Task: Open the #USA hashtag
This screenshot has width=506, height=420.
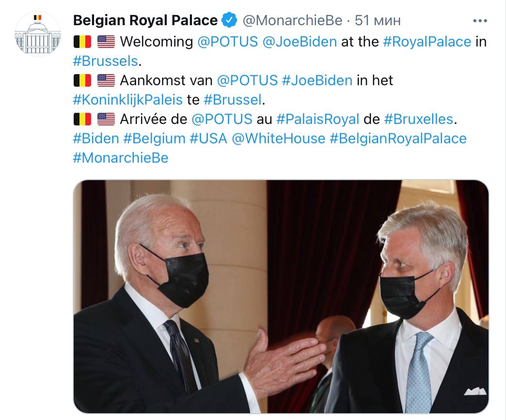Action: click(208, 139)
